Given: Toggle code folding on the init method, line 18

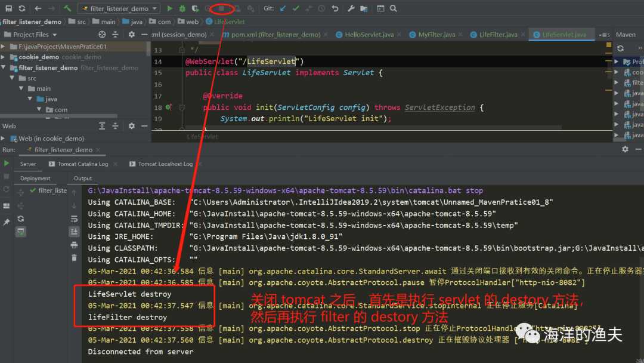Looking at the screenshot, I should point(182,107).
